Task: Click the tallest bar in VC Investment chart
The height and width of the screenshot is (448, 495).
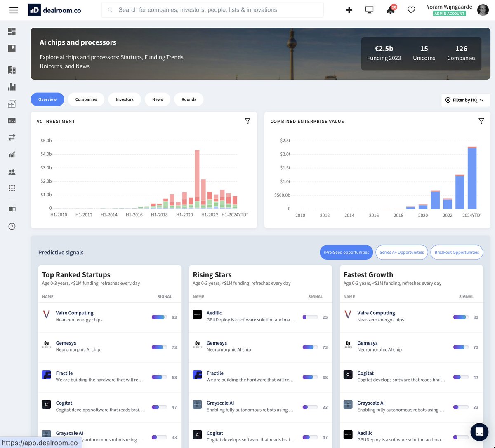Action: click(x=197, y=179)
